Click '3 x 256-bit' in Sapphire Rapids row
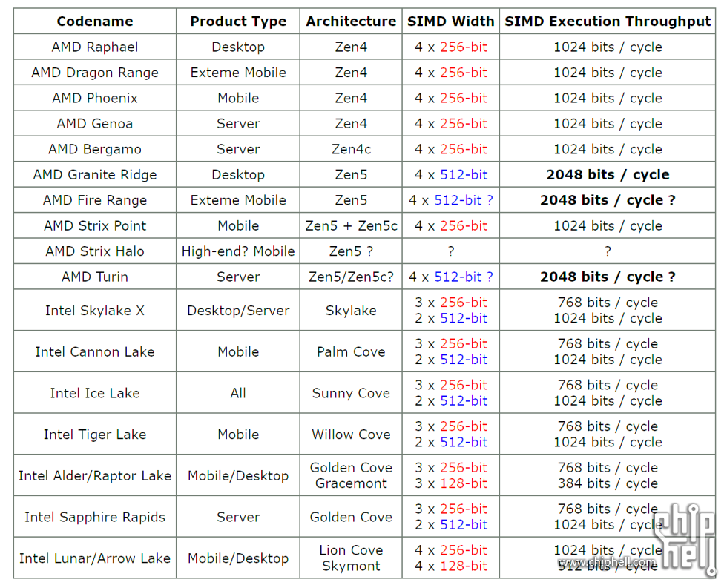Image resolution: width=727 pixels, height=588 pixels. pyautogui.click(x=451, y=509)
